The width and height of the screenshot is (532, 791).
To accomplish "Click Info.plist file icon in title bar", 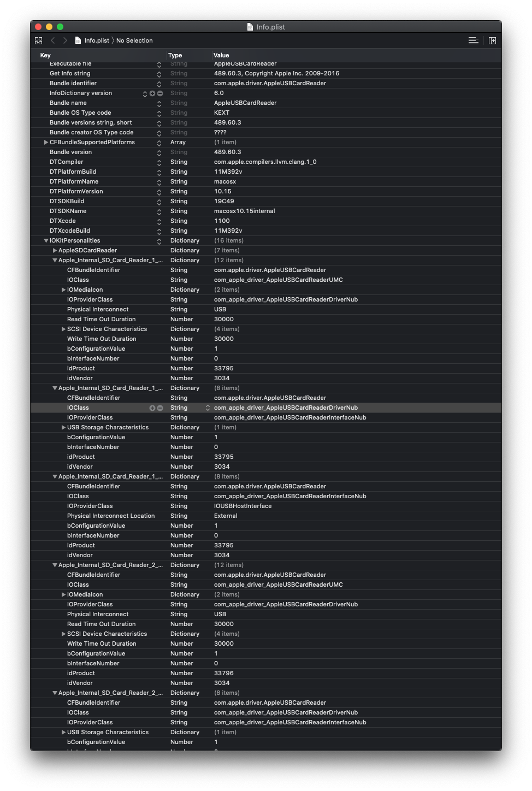I will coord(250,27).
